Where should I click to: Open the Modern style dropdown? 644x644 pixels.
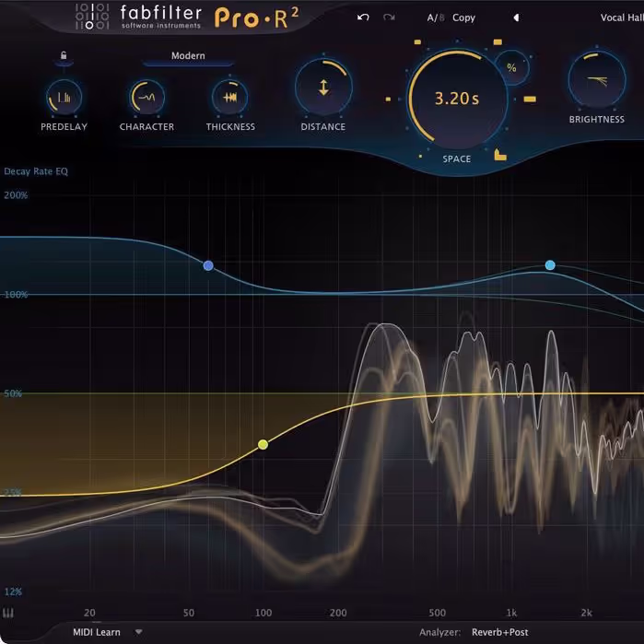click(x=188, y=56)
